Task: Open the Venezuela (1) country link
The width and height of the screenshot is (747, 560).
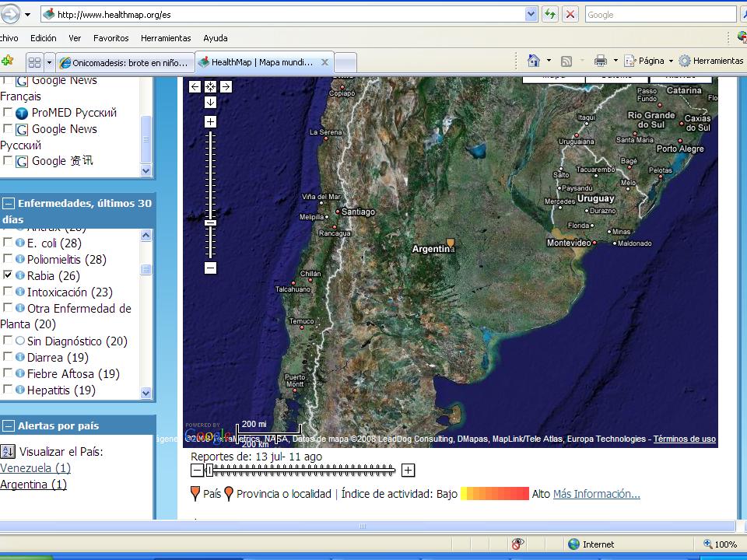Action: click(35, 468)
